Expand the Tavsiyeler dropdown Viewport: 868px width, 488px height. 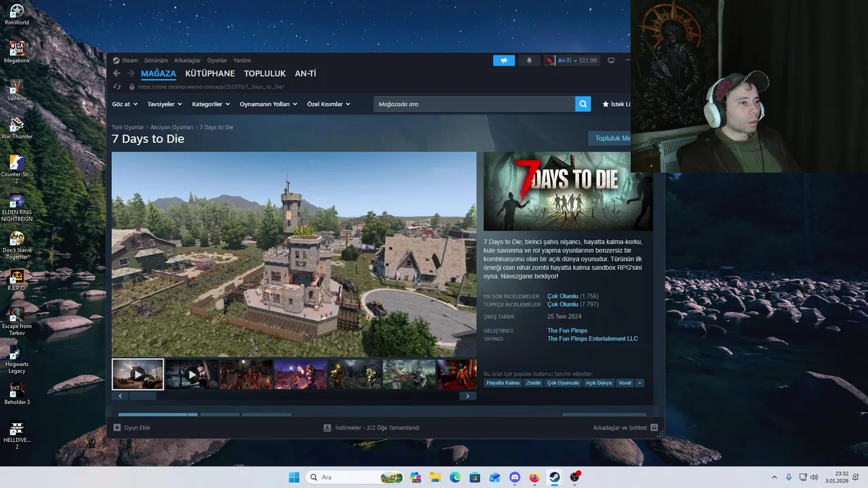click(165, 104)
